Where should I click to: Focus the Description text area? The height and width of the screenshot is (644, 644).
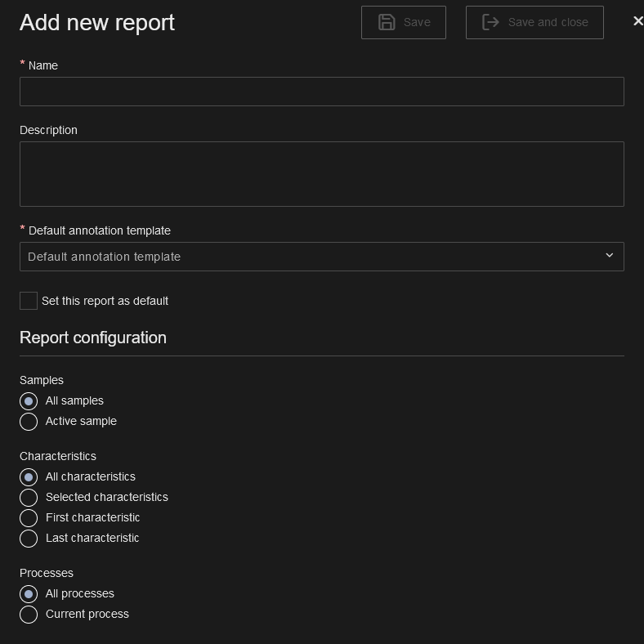[321, 174]
